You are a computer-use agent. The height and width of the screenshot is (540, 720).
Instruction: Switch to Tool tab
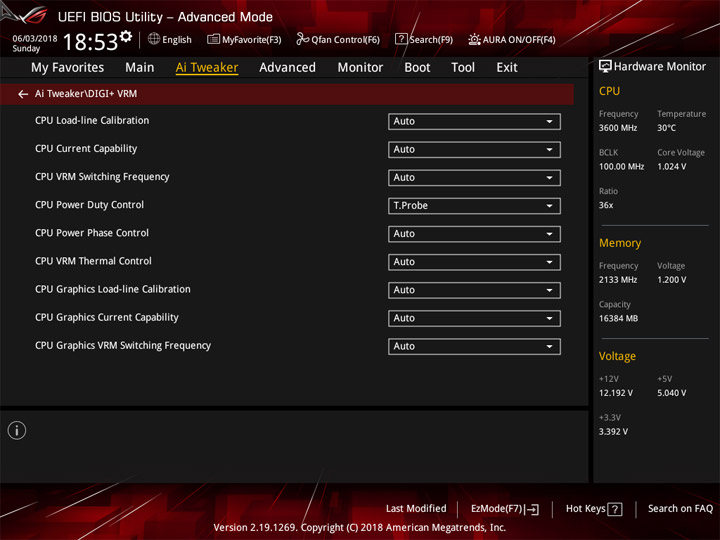463,68
